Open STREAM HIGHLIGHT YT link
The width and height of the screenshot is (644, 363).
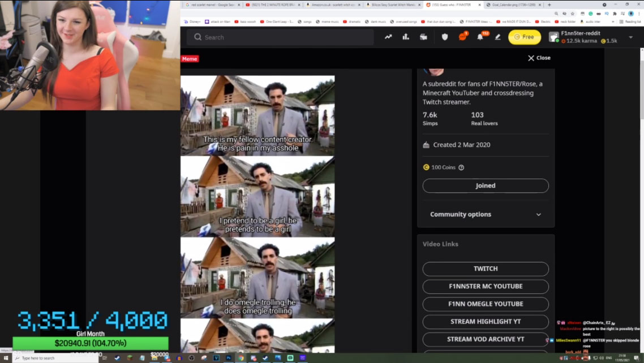coord(486,322)
